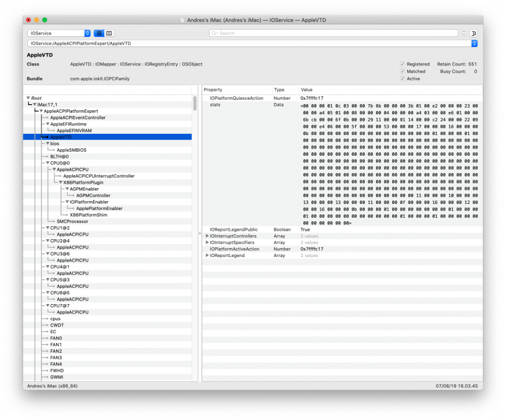This screenshot has height=420, width=506.
Task: Click the IOService path field
Action: [x=249, y=43]
